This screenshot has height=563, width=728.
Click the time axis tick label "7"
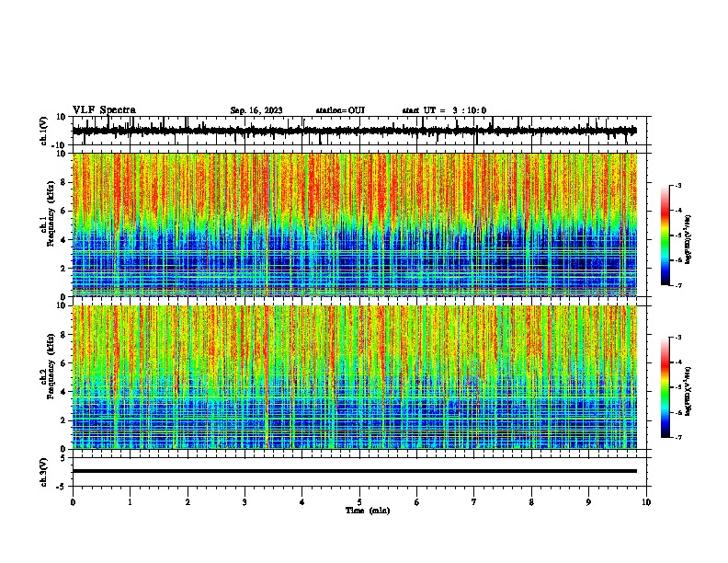click(x=474, y=502)
